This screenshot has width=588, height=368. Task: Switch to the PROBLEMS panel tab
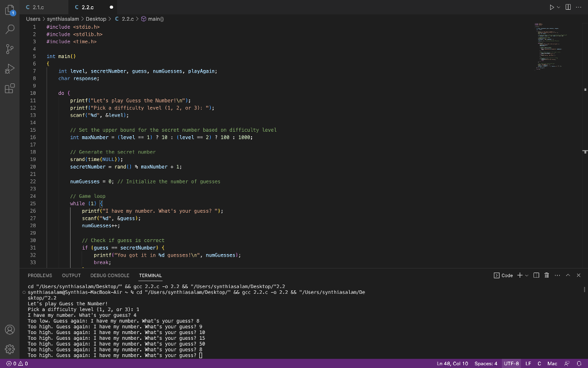click(40, 275)
